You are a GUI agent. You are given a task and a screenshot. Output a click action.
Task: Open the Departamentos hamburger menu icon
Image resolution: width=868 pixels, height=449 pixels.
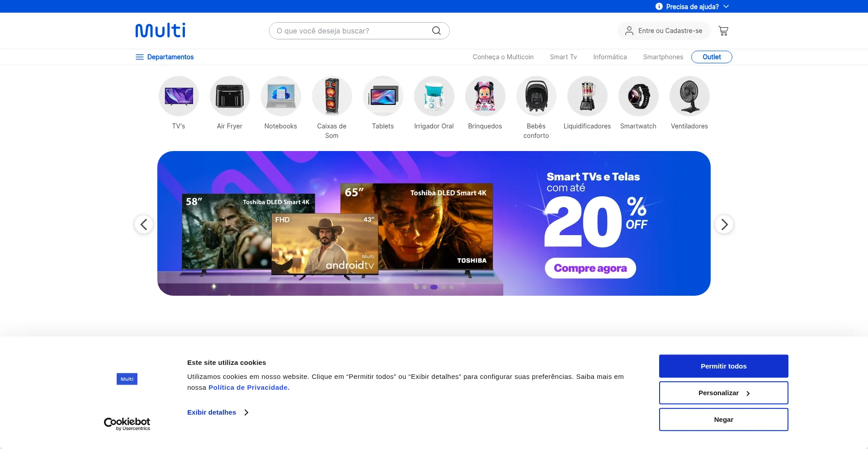pos(140,57)
